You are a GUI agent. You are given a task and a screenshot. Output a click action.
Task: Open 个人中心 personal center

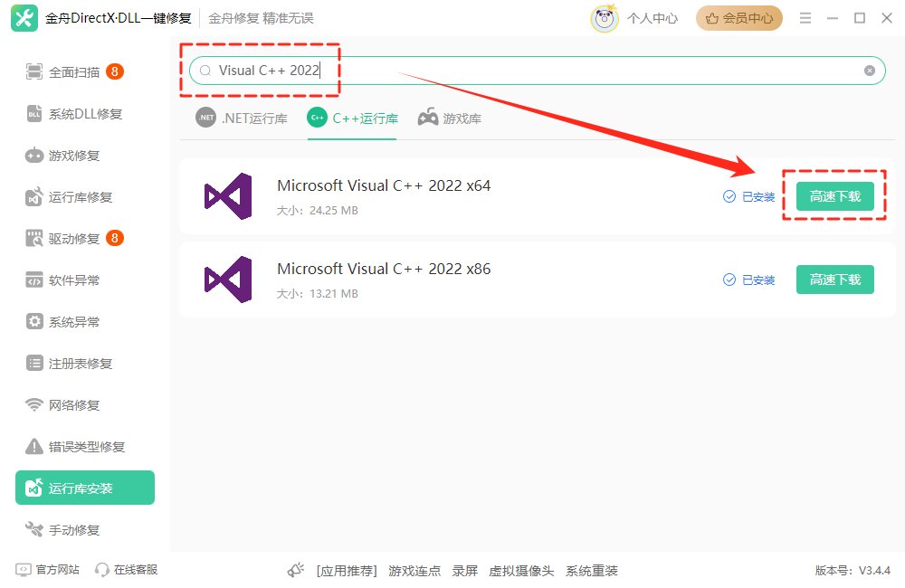click(x=653, y=18)
